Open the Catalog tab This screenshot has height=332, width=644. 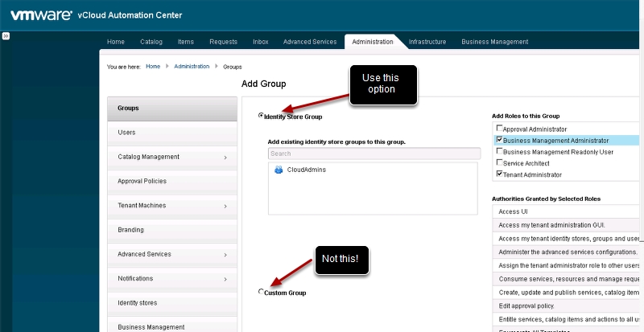coord(151,42)
